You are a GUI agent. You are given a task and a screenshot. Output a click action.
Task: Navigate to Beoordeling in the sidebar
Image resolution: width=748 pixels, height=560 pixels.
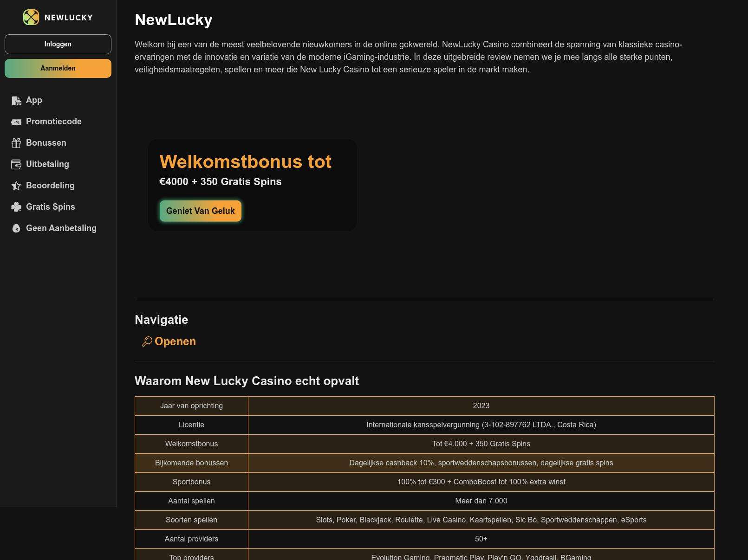(50, 186)
